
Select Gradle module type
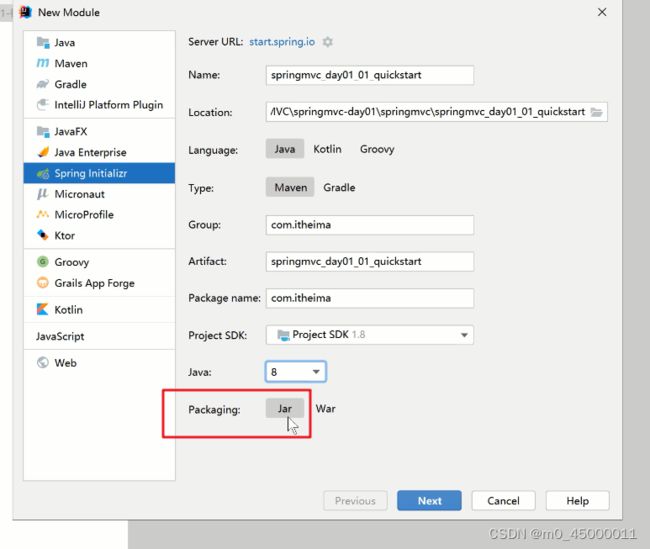tap(99, 84)
